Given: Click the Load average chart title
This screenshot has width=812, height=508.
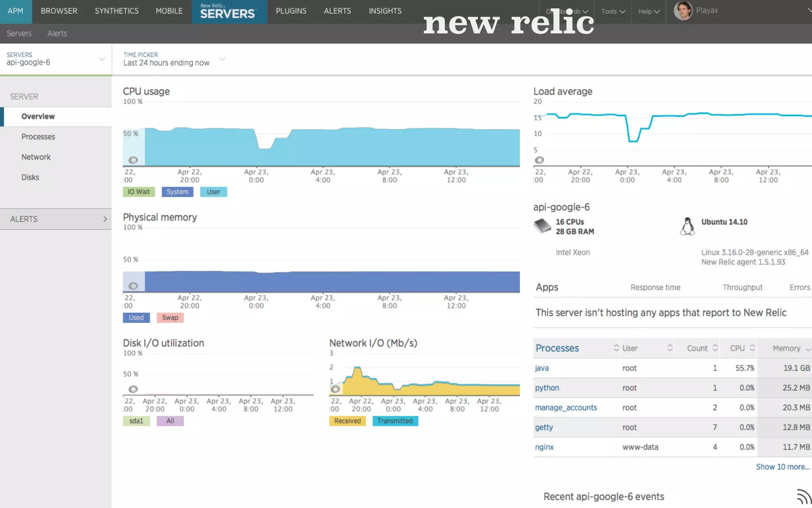Looking at the screenshot, I should click(563, 92).
